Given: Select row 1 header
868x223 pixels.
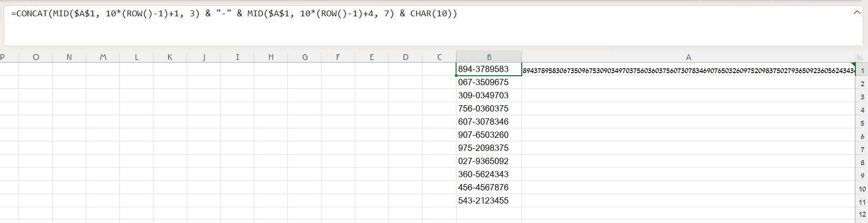Looking at the screenshot, I should [x=862, y=70].
